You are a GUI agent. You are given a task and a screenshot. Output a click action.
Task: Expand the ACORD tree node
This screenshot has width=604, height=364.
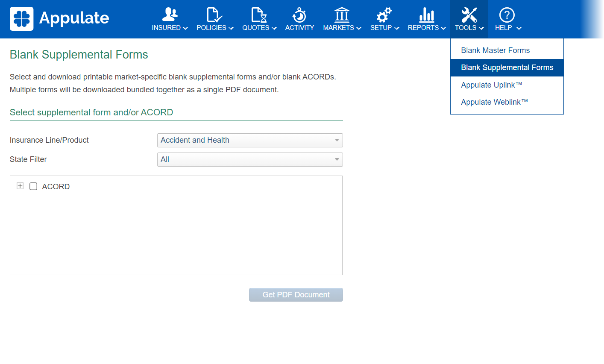pyautogui.click(x=20, y=186)
